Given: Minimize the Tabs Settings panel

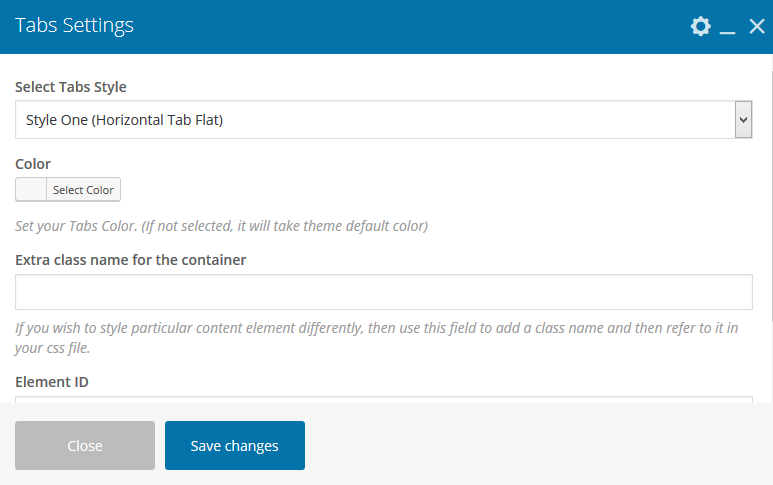Looking at the screenshot, I should 728,27.
